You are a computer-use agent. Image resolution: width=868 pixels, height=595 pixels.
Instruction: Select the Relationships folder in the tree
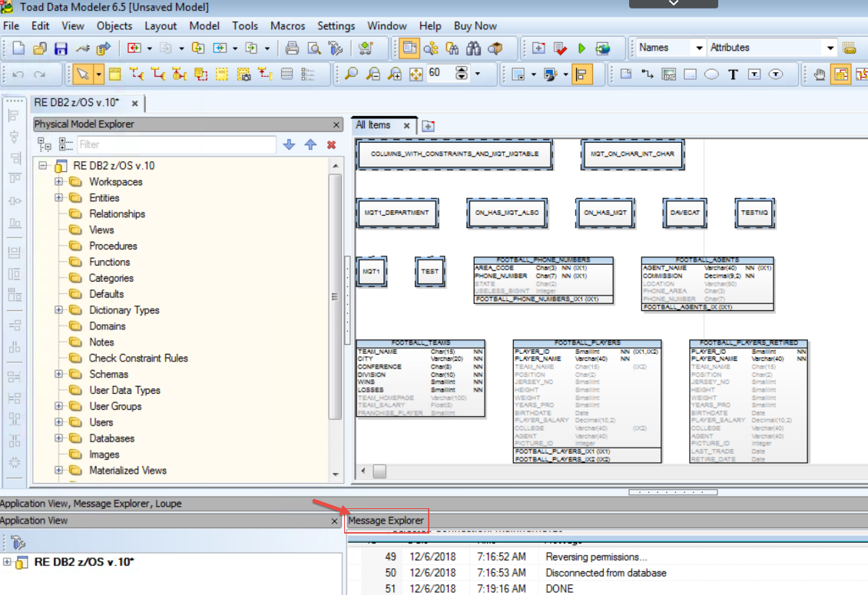coord(117,213)
